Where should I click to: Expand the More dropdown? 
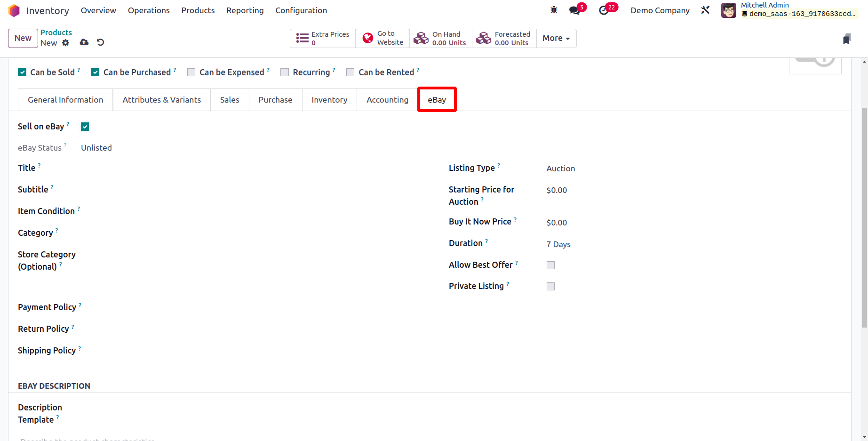[x=556, y=38]
